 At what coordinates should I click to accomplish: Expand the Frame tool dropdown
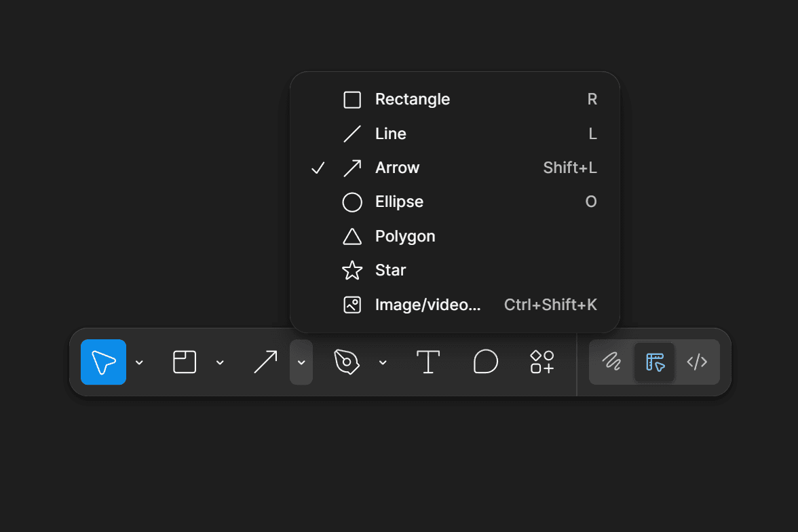pos(220,362)
